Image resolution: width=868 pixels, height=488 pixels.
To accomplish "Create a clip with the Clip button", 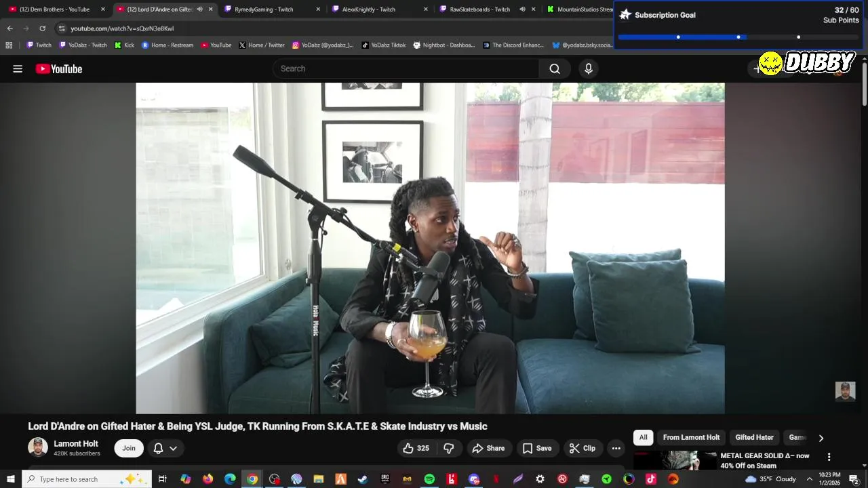I will 582,448.
